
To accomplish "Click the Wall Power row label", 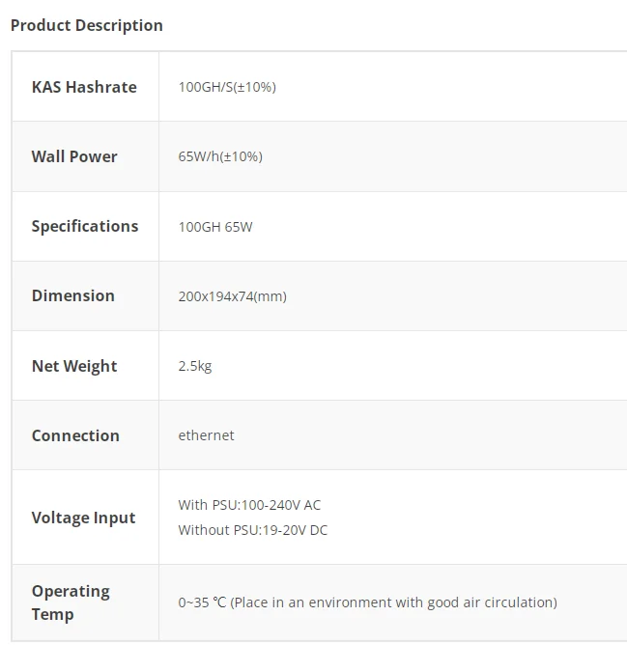I will click(x=74, y=156).
